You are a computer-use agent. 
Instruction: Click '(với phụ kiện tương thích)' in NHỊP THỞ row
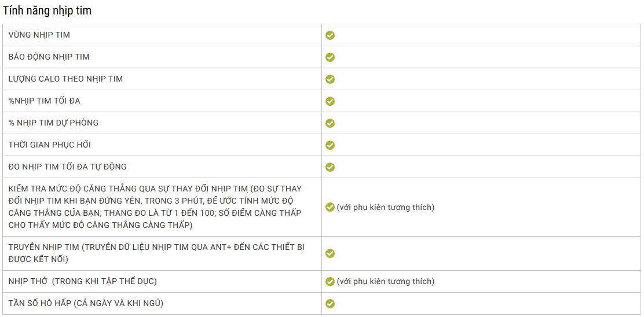[385, 282]
